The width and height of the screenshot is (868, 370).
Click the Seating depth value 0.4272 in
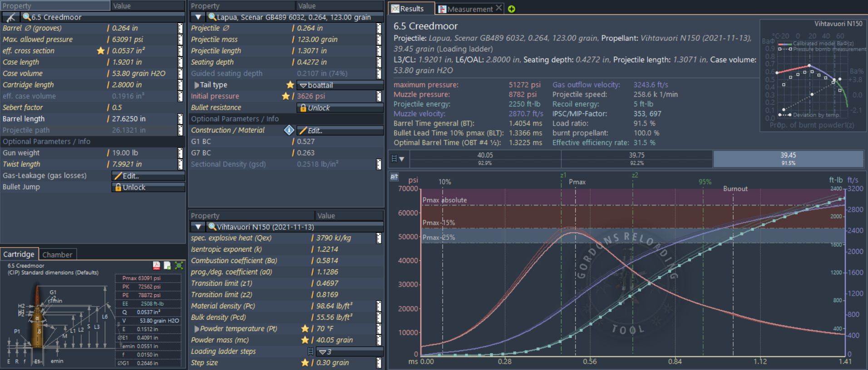312,62
